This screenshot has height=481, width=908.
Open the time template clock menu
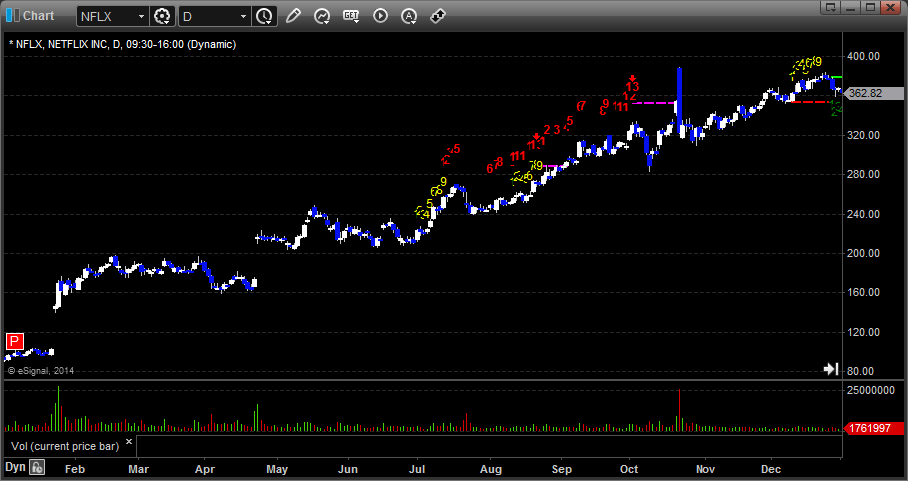tap(264, 16)
